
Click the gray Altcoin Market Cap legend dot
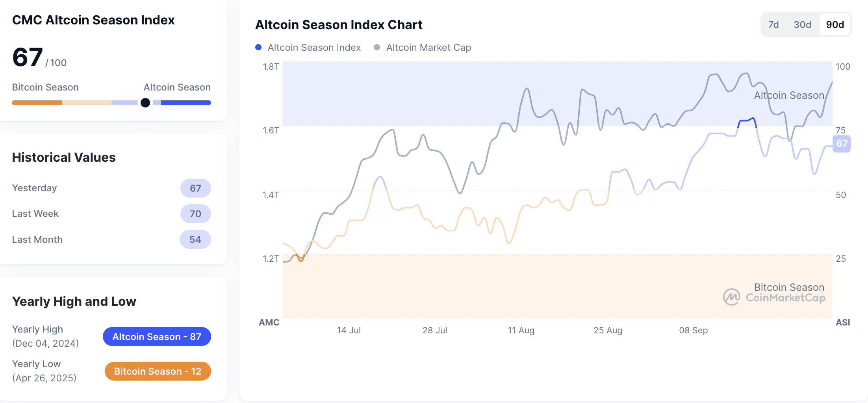tap(377, 47)
